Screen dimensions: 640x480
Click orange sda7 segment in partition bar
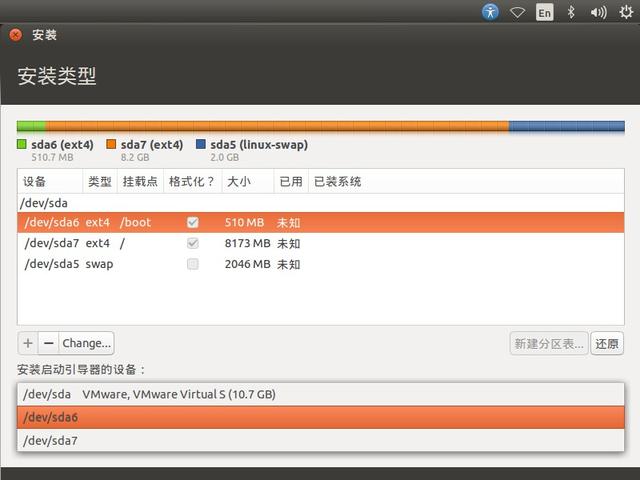pos(277,126)
